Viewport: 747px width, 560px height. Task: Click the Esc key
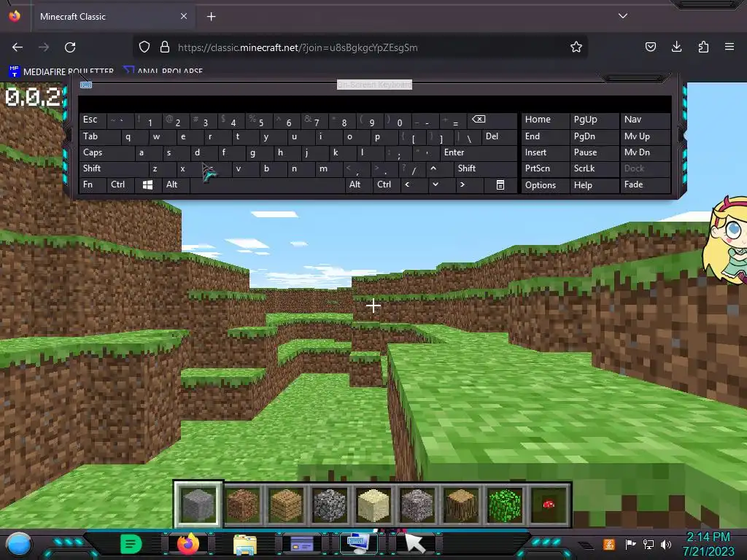(93, 120)
